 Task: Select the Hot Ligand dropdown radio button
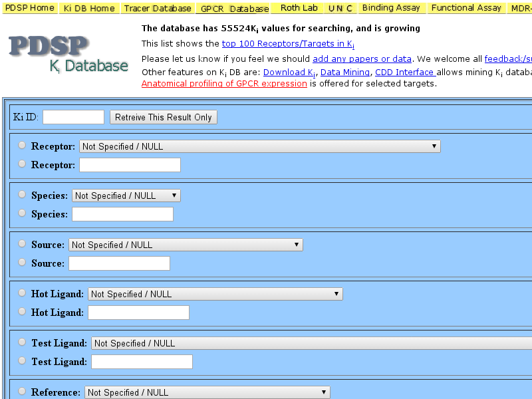click(x=22, y=293)
